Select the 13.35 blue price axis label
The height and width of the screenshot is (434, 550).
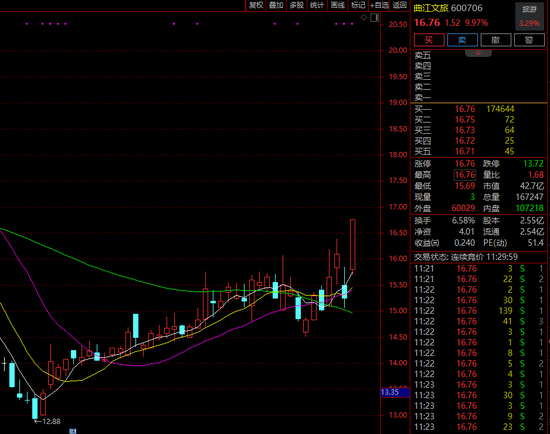(x=395, y=392)
